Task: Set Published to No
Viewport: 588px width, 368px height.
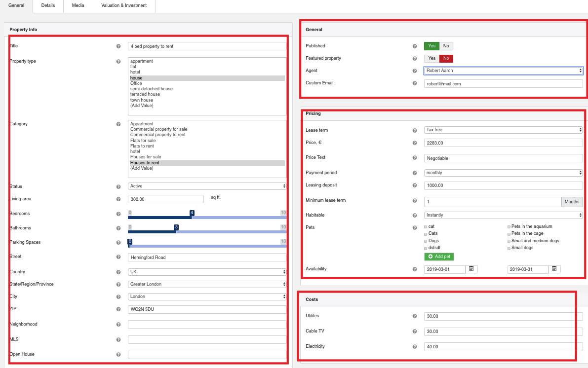Action: tap(446, 46)
